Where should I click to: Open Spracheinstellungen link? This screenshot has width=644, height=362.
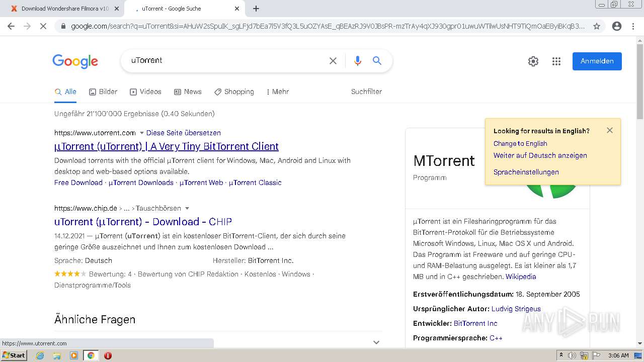tap(526, 172)
